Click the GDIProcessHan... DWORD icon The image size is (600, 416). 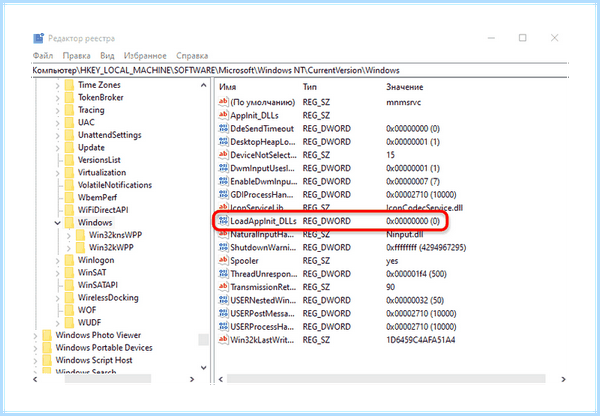click(x=223, y=194)
